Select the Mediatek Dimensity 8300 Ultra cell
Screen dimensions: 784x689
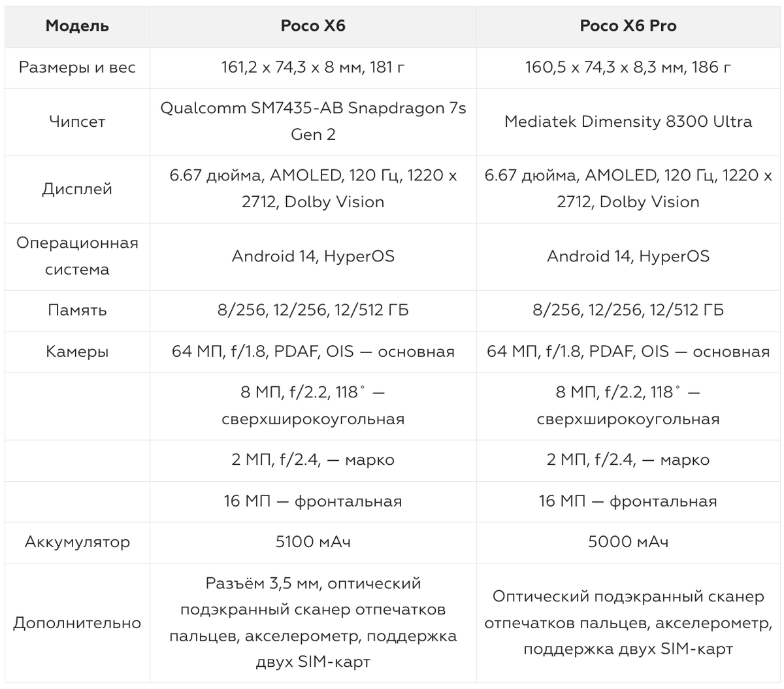(628, 122)
